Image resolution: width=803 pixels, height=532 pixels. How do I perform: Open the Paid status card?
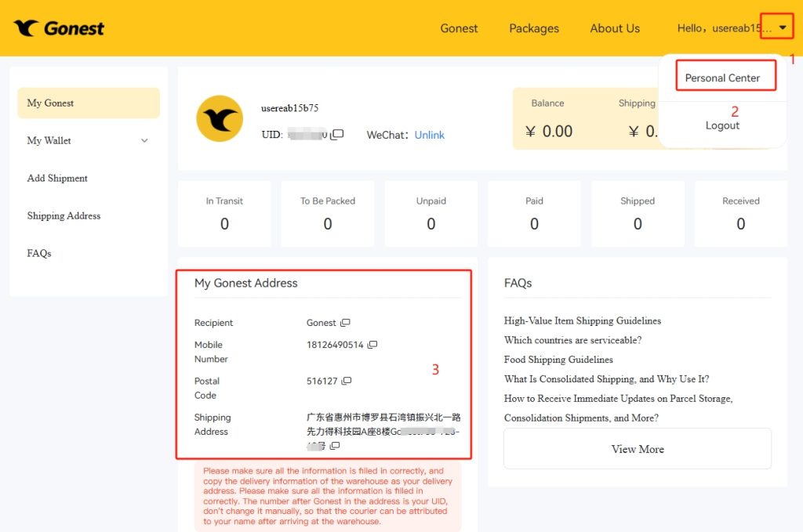point(534,214)
